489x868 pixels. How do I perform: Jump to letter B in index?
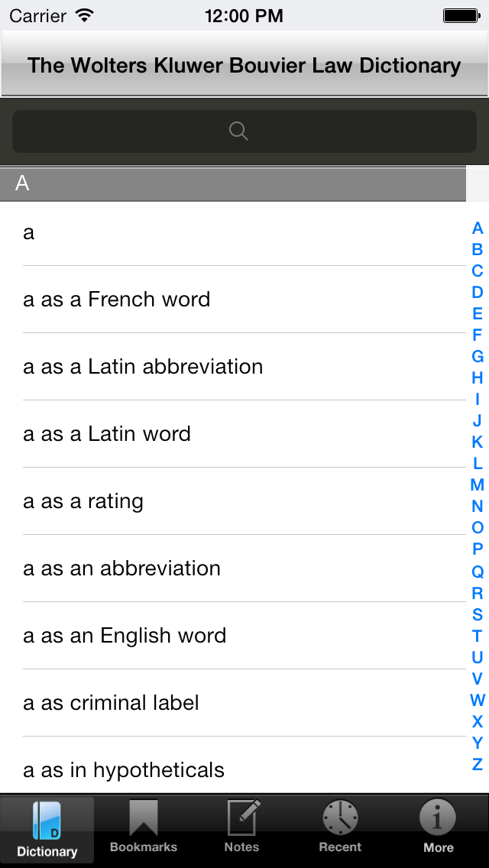(x=477, y=249)
